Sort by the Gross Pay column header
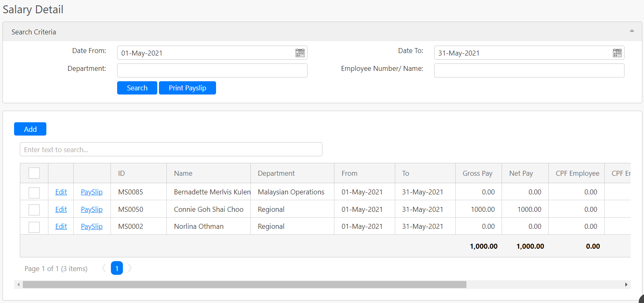Screen dimensions: 644x303 point(478,173)
